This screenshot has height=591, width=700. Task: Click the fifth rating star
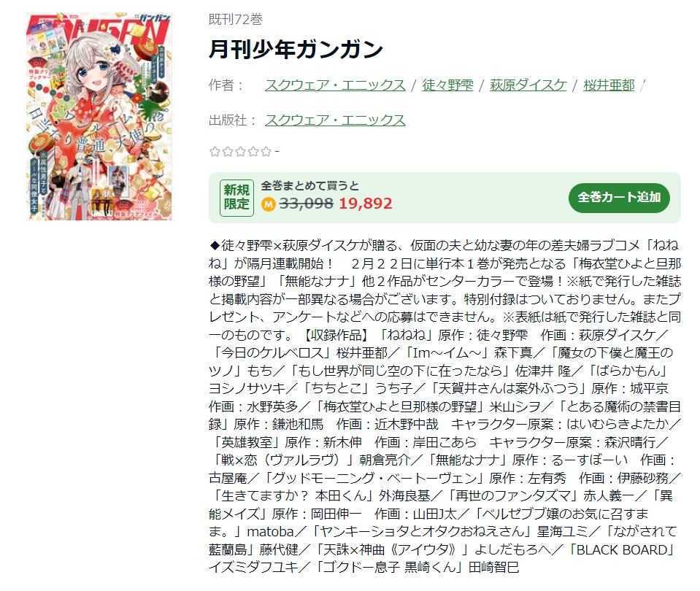tap(266, 152)
